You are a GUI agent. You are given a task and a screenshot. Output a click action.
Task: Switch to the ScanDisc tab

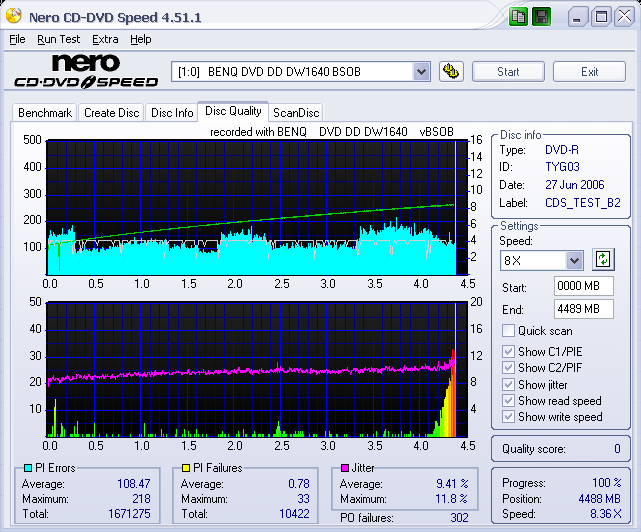[296, 113]
